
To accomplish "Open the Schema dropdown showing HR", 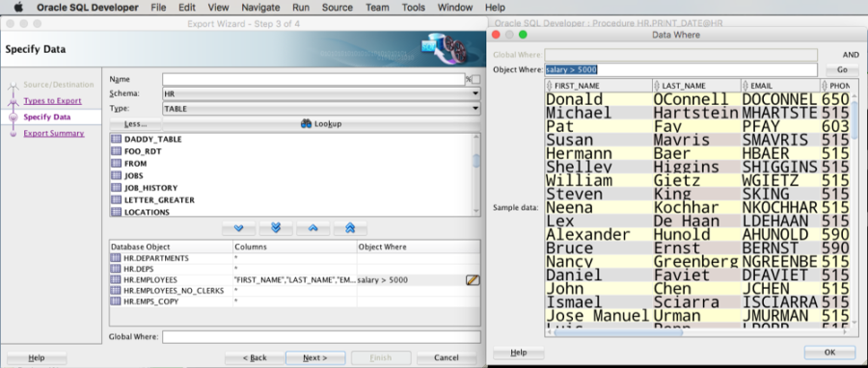I will coord(321,94).
